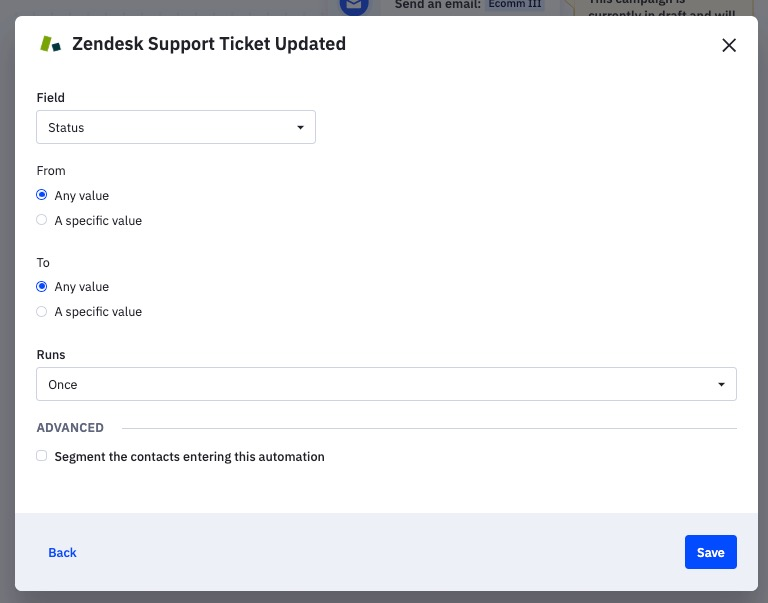
Task: Select "Any value" under From
Action: (42, 195)
